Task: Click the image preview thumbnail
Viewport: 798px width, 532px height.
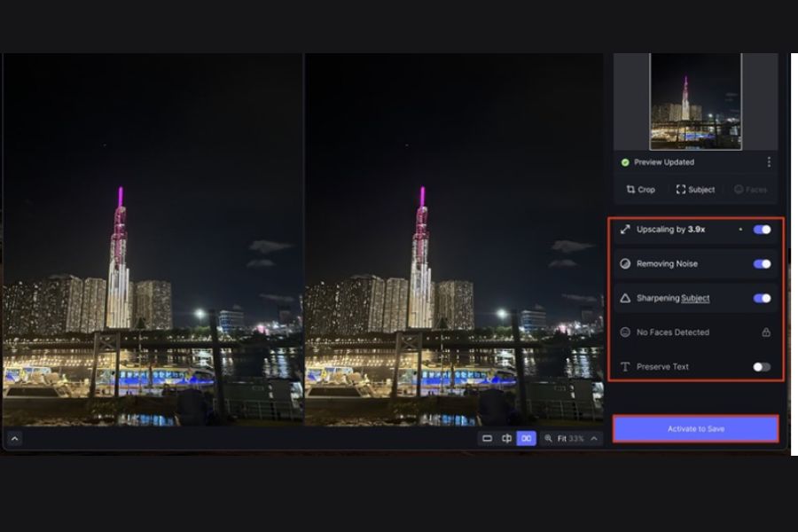Action: (695, 101)
